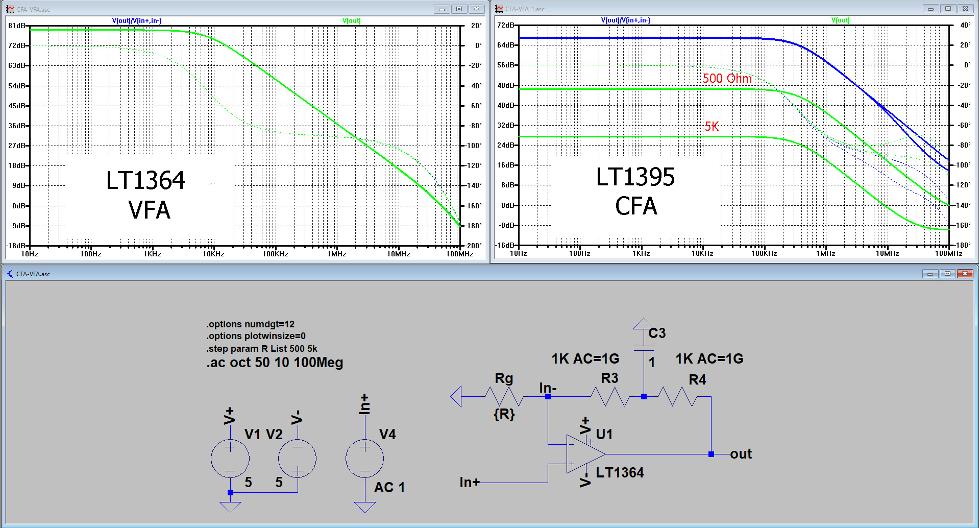Image resolution: width=980 pixels, height=528 pixels.
Task: Click the out net label
Action: coord(741,454)
